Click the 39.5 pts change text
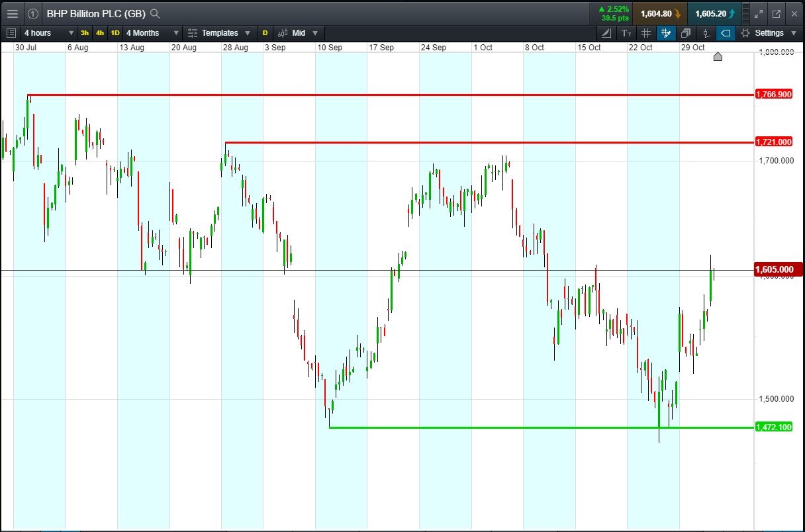Image resolution: width=805 pixels, height=532 pixels. click(615, 19)
